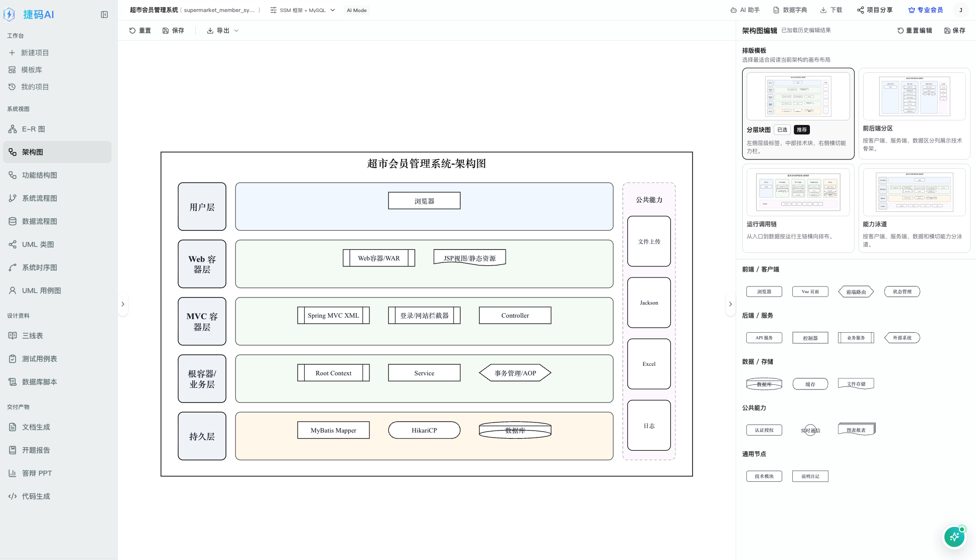
Task: Expand the left panel chevron beside canvas
Action: click(x=123, y=304)
